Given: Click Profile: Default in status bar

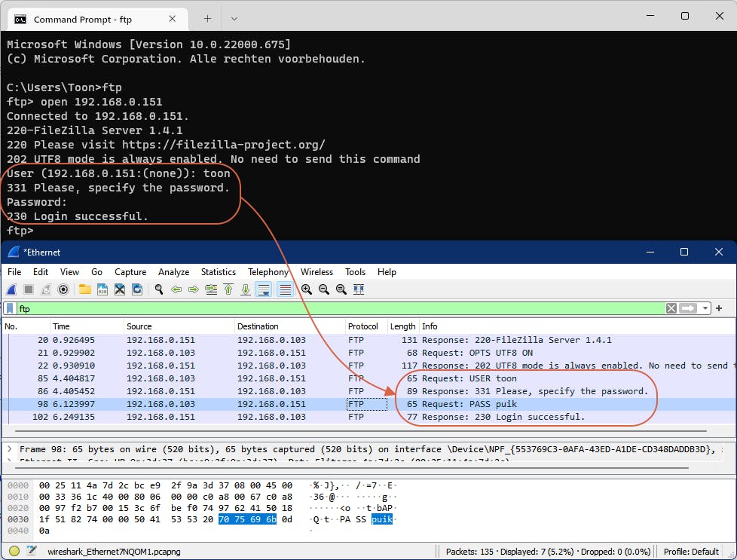Looking at the screenshot, I should coord(693,552).
